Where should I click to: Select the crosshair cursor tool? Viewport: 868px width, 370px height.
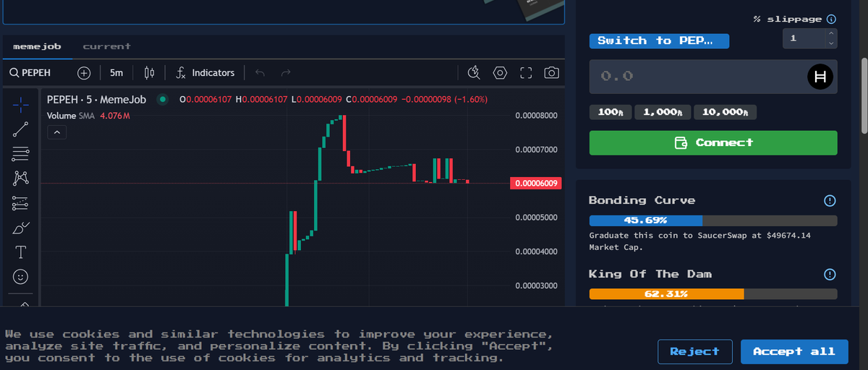tap(21, 105)
